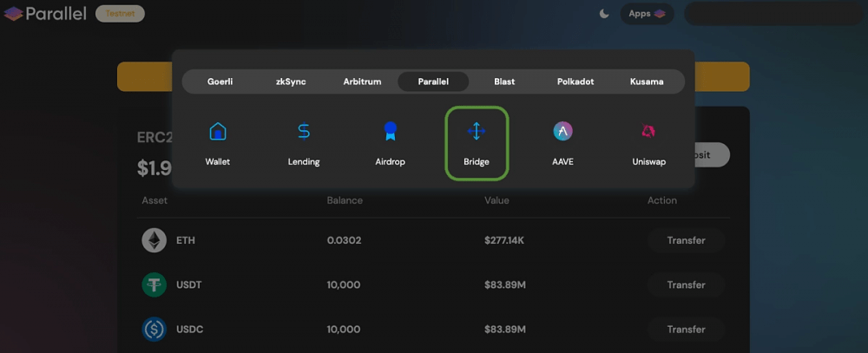Click the ETH token icon
Viewport: 868px width, 353px height.
(154, 241)
